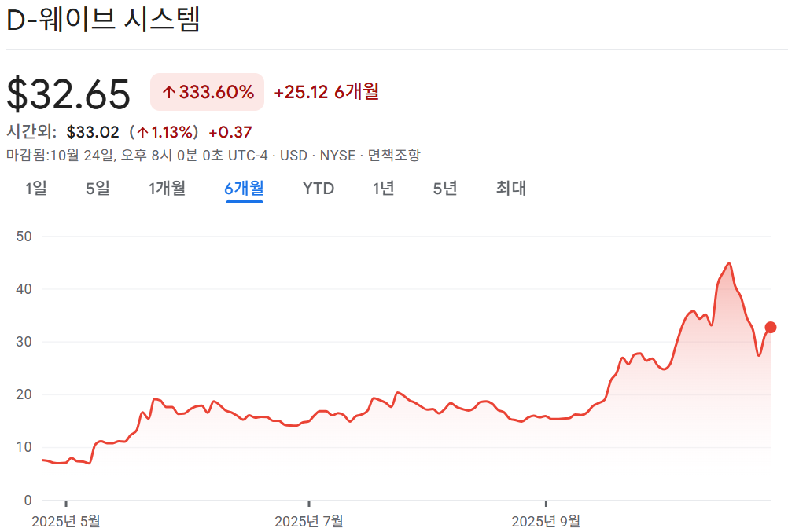Select the red endpoint dot on chart
This screenshot has width=788, height=532.
coord(771,327)
